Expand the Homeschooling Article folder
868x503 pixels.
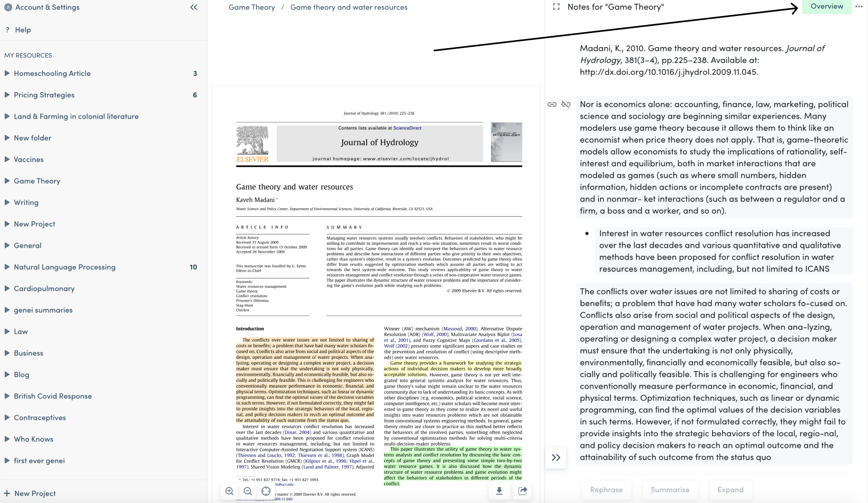(7, 73)
